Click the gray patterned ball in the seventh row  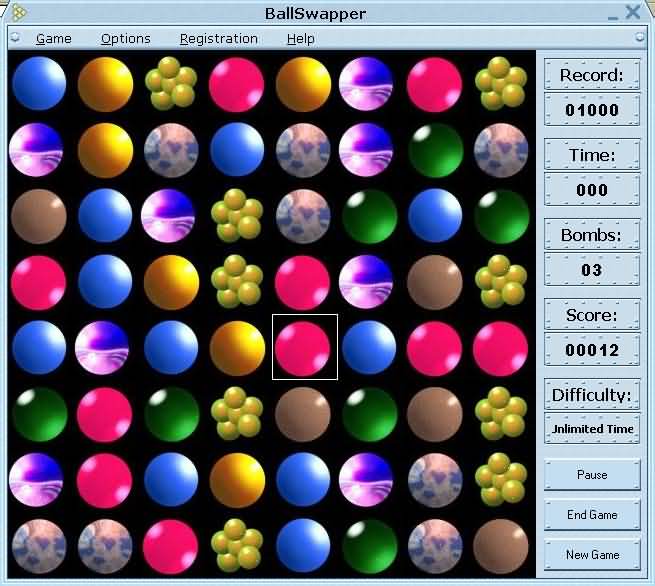pyautogui.click(x=435, y=480)
